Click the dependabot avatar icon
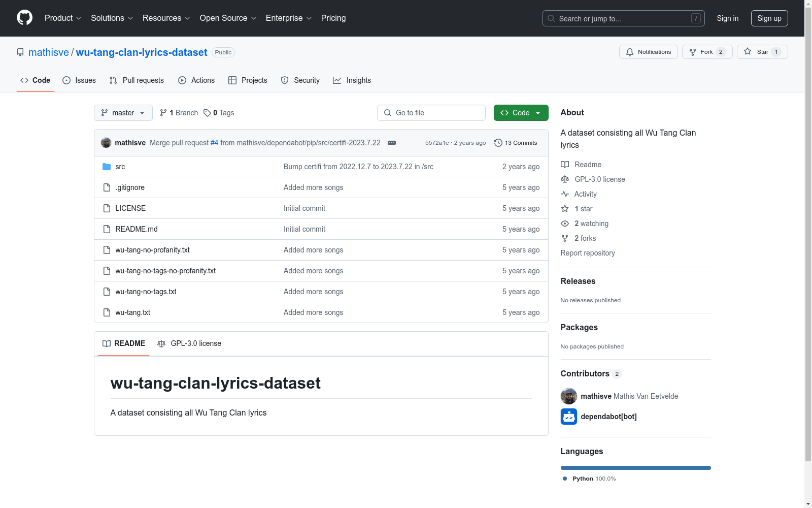This screenshot has height=508, width=812. coord(569,417)
